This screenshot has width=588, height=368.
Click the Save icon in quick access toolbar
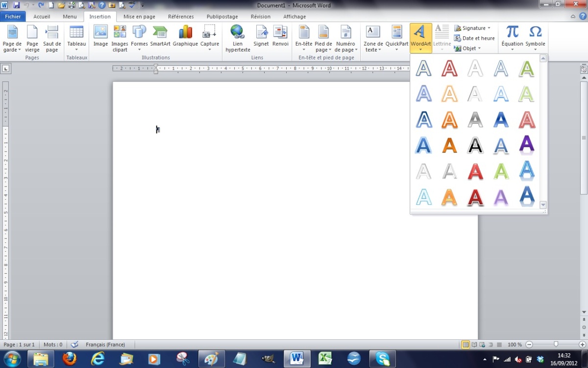click(x=16, y=5)
